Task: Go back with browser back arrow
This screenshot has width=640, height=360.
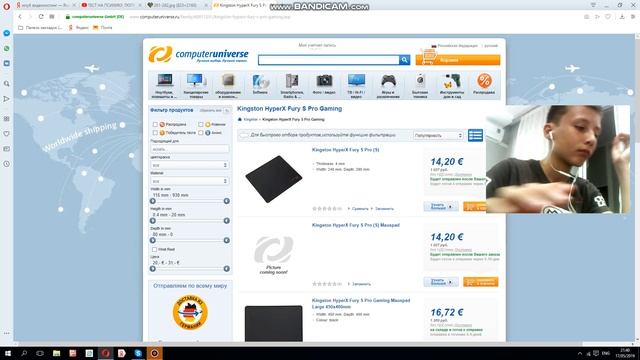Action: pos(20,17)
